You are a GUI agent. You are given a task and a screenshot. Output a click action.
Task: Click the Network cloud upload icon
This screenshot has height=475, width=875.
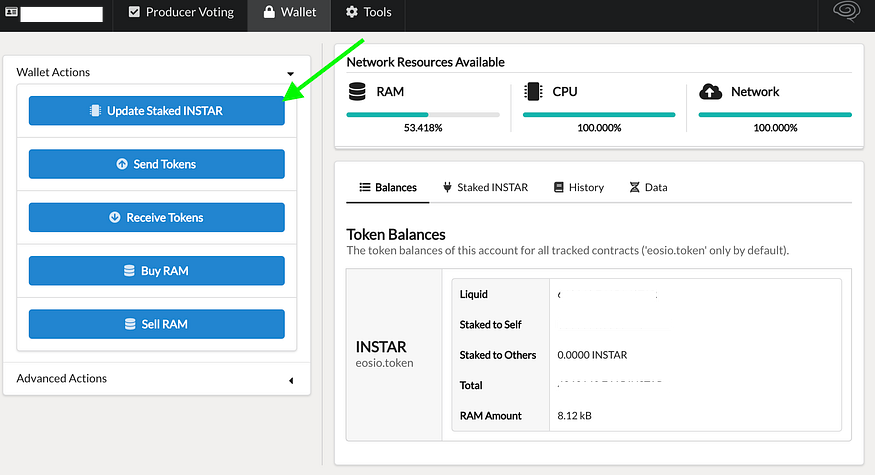pyautogui.click(x=710, y=92)
